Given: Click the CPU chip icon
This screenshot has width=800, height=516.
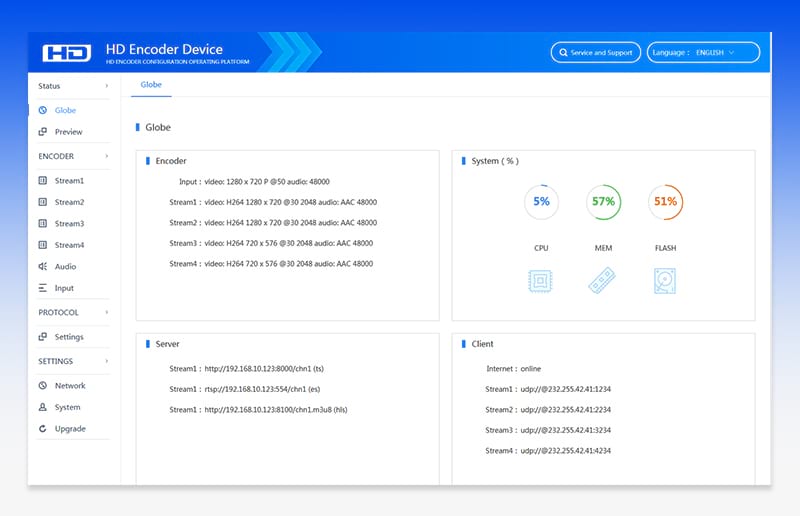Looking at the screenshot, I should [541, 281].
